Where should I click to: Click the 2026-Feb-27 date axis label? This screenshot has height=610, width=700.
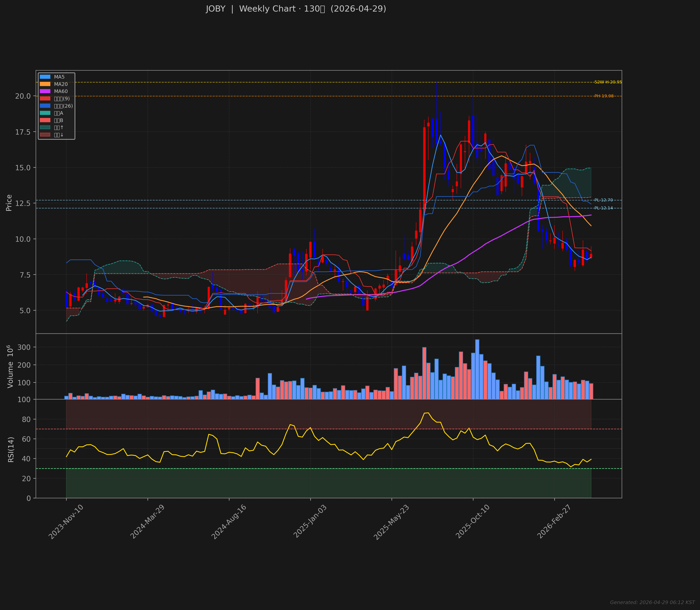[x=554, y=522]
